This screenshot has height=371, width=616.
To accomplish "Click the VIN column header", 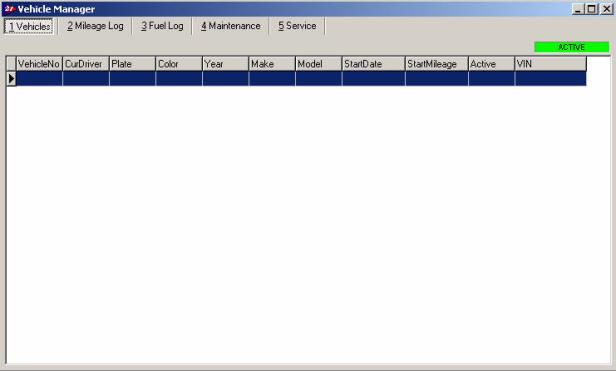I will tap(550, 64).
